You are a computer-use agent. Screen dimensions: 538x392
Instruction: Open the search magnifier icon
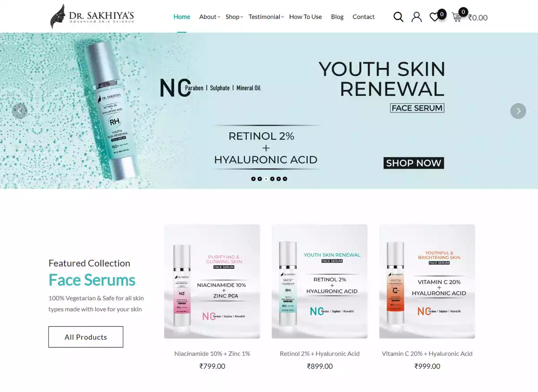[x=398, y=17]
